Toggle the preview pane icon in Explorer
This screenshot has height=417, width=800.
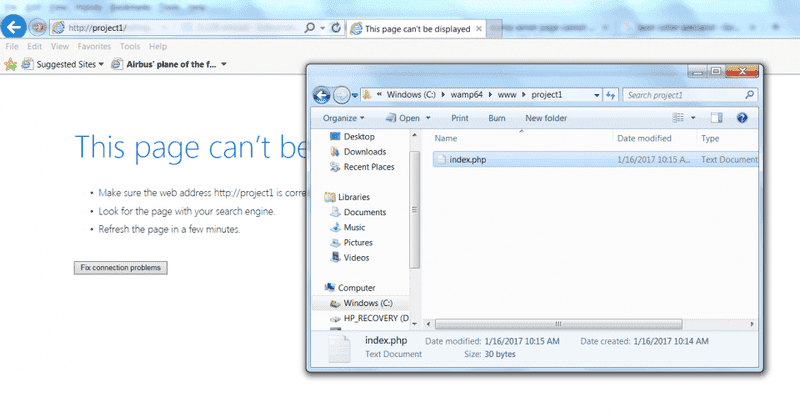click(716, 118)
